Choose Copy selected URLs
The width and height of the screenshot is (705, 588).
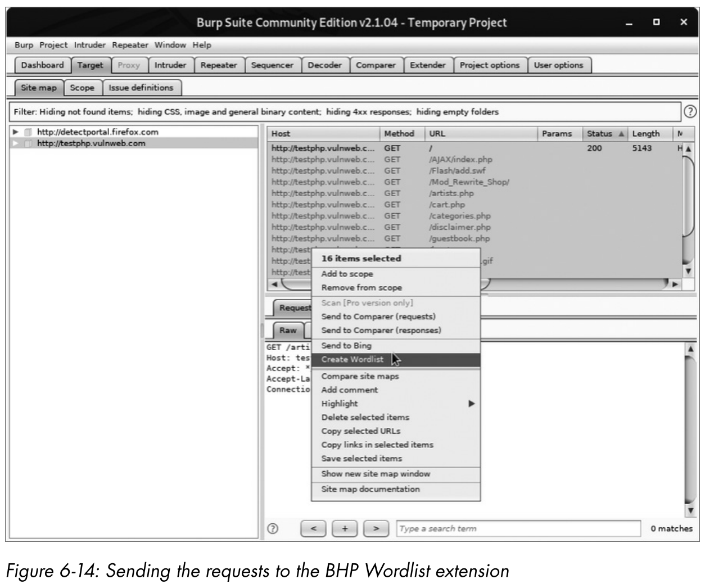396,431
